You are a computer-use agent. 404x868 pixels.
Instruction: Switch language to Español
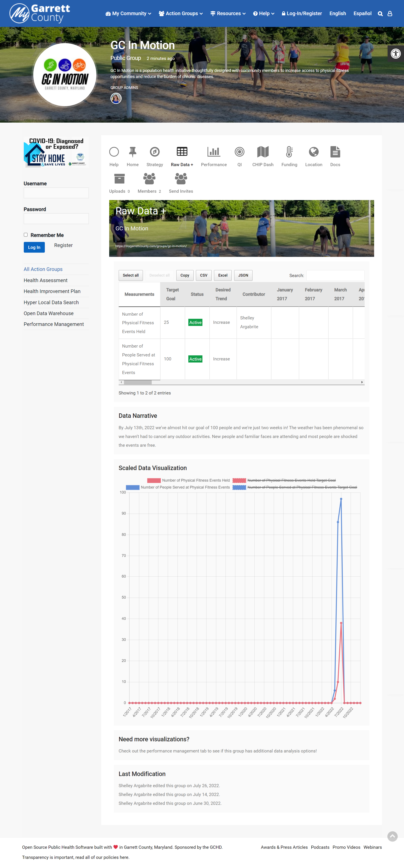[x=362, y=13]
